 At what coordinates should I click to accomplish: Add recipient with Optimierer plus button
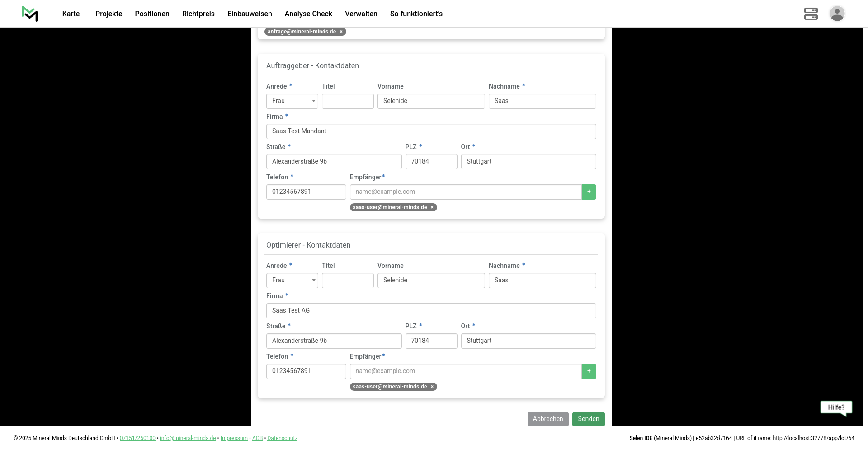tap(589, 371)
